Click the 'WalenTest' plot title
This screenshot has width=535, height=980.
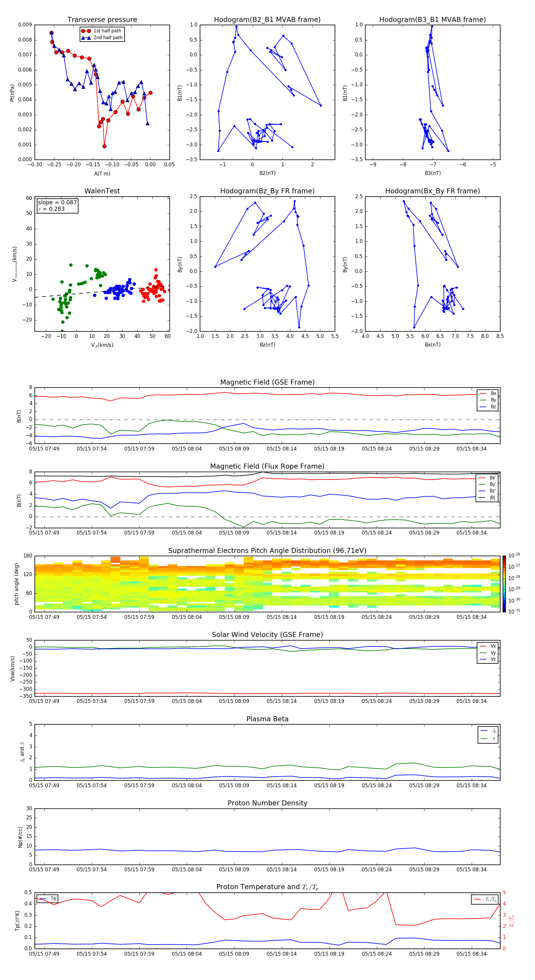click(x=102, y=191)
